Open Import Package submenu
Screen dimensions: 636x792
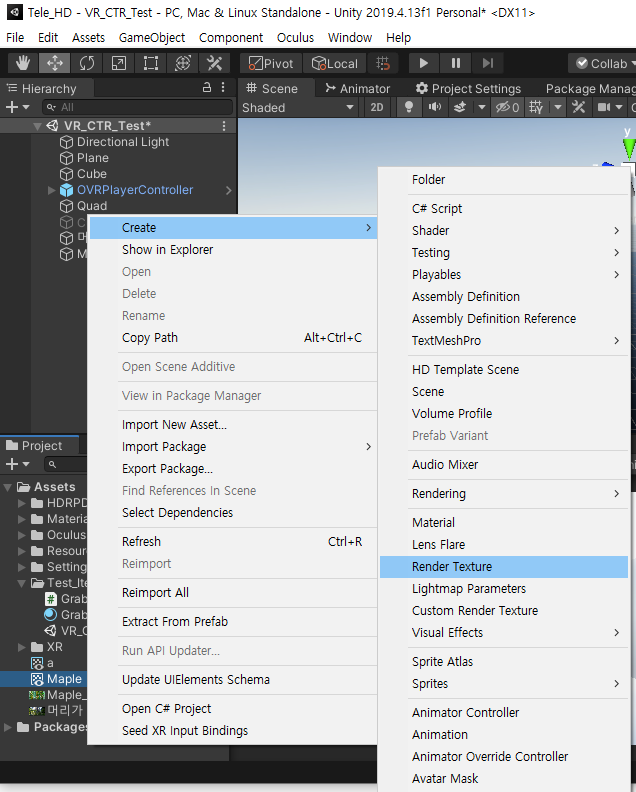tap(233, 447)
